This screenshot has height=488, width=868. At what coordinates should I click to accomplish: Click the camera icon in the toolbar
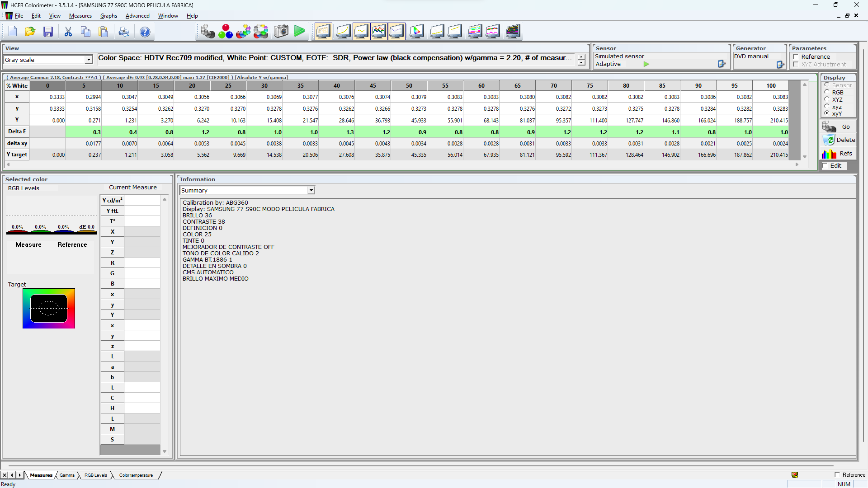(x=281, y=31)
